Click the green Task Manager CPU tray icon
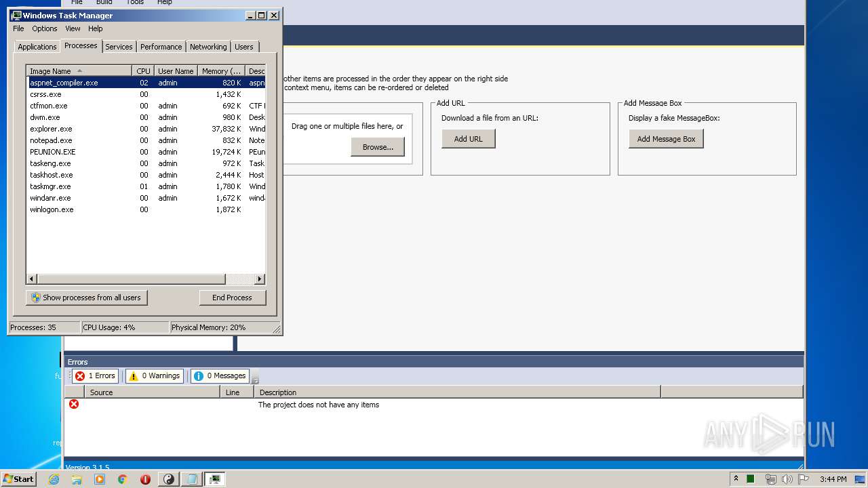Screen dimensions: 868x488 [751, 479]
